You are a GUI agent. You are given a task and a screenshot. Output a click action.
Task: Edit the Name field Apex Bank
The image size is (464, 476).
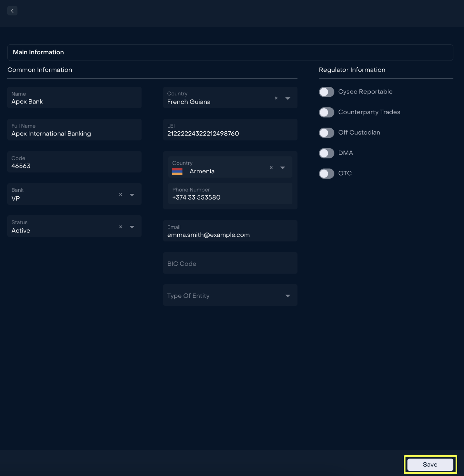click(74, 98)
